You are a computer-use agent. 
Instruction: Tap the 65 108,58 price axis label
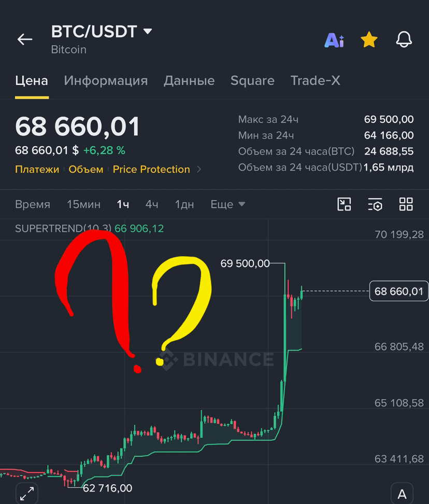coord(399,403)
